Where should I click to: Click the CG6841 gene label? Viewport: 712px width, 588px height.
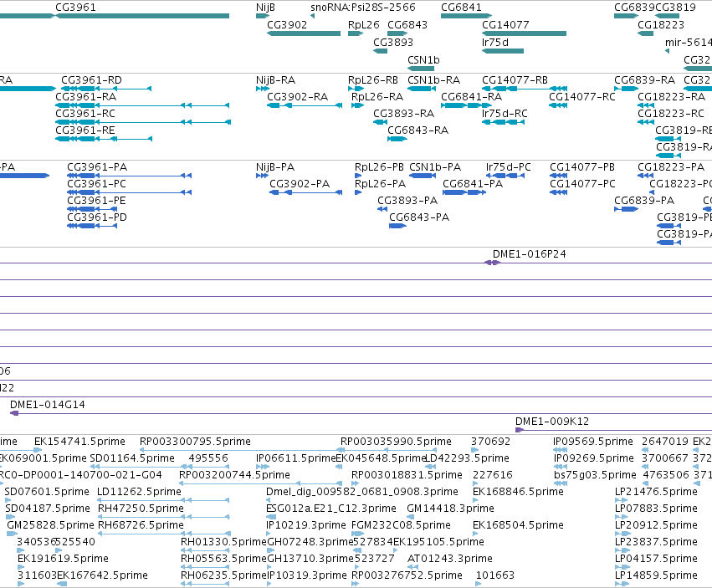[x=461, y=8]
